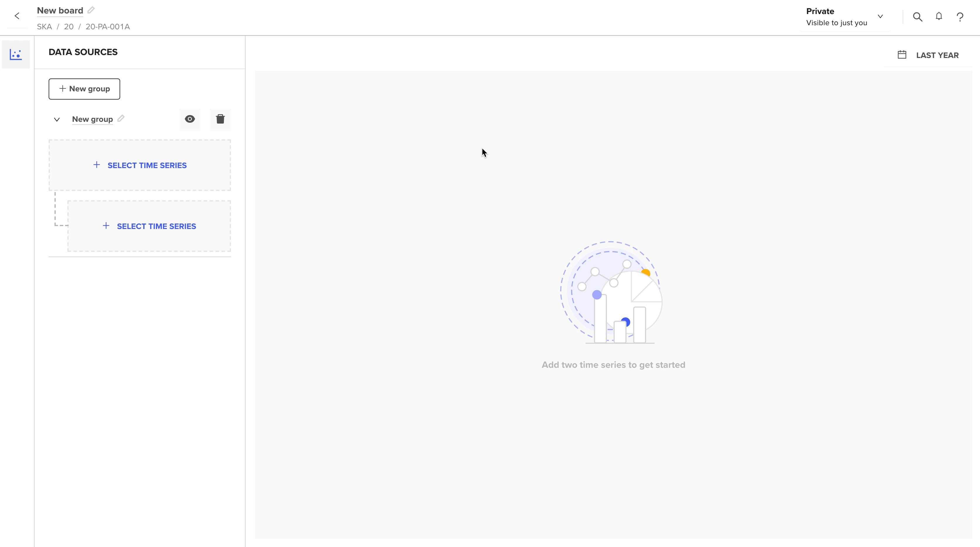The image size is (980, 547).
Task: Click the New group name label
Action: point(92,119)
